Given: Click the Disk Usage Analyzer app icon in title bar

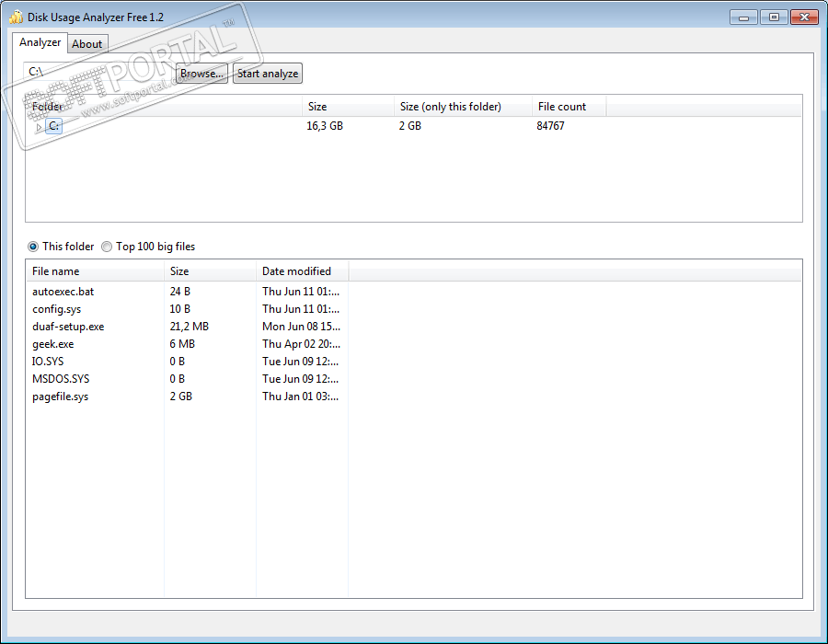Looking at the screenshot, I should (x=16, y=17).
